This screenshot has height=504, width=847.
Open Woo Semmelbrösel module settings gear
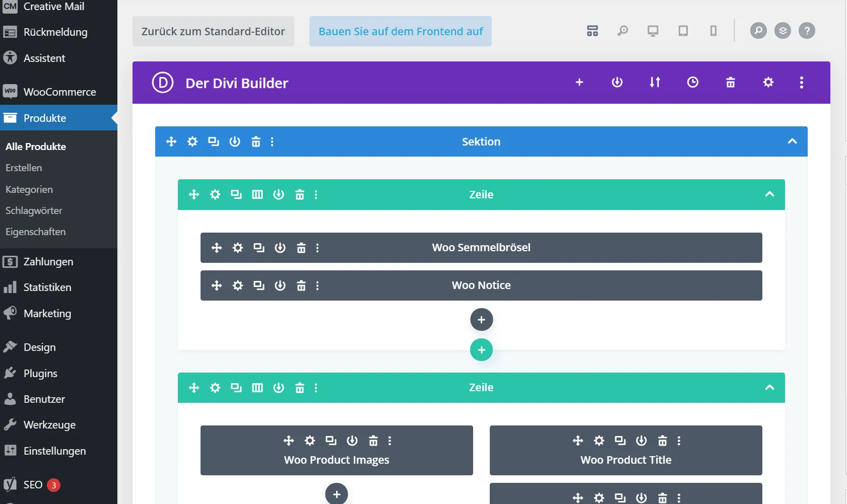[x=238, y=248]
